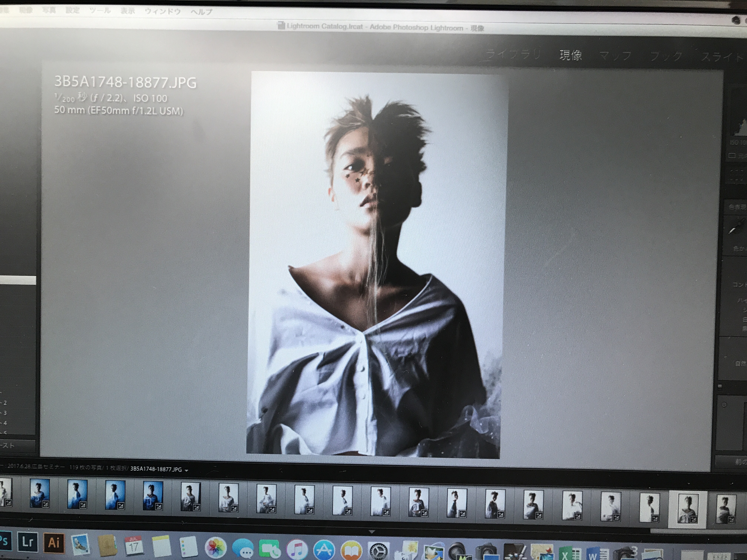Open the Calendar app showing 17

pyautogui.click(x=134, y=546)
